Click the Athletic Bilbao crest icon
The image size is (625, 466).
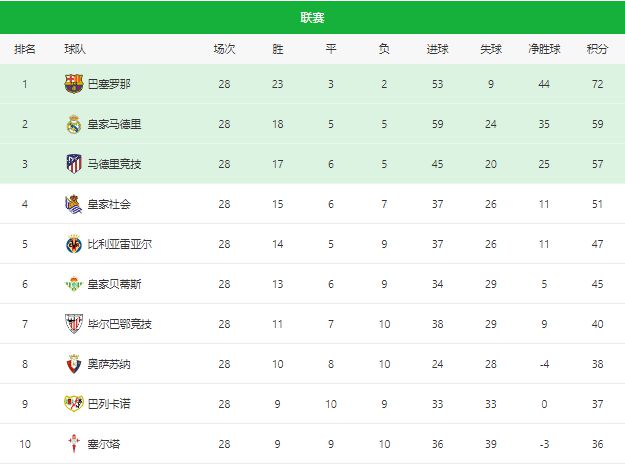(73, 324)
